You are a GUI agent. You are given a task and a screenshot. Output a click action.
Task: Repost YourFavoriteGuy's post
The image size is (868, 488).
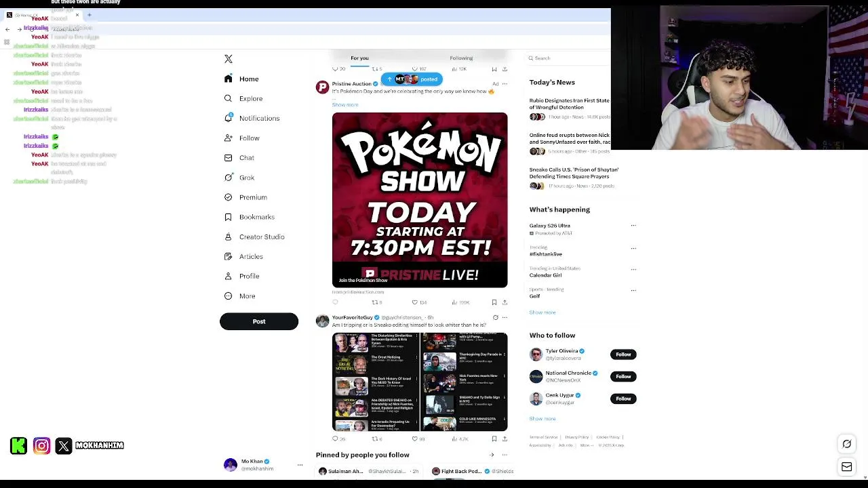click(376, 439)
